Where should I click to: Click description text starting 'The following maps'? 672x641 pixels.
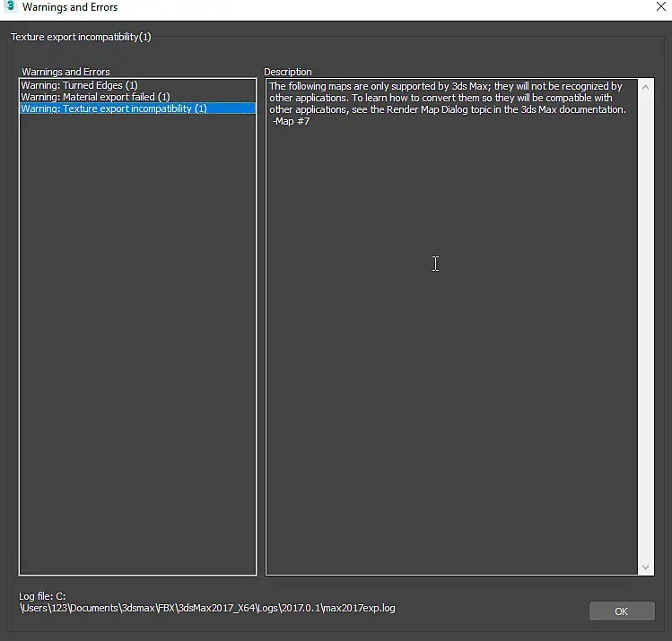448,98
